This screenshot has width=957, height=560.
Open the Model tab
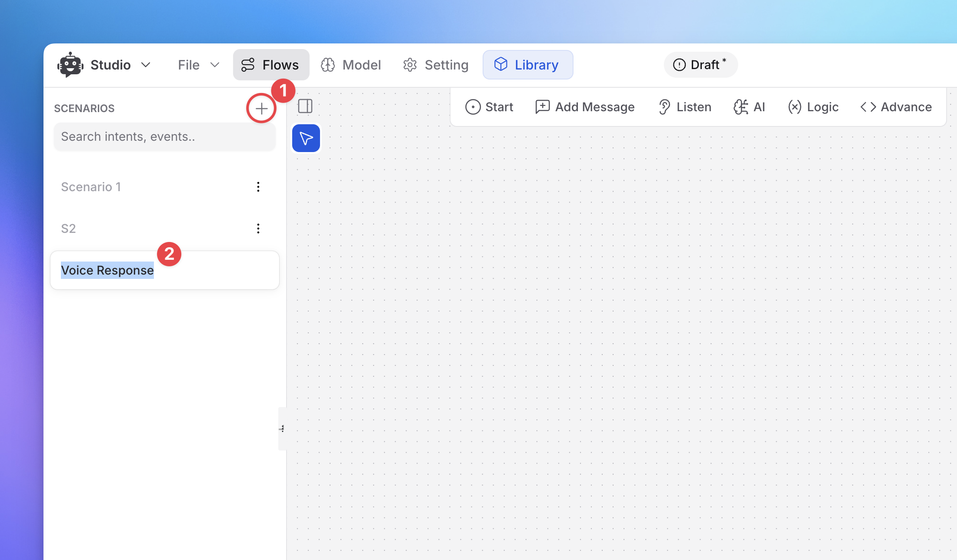351,65
